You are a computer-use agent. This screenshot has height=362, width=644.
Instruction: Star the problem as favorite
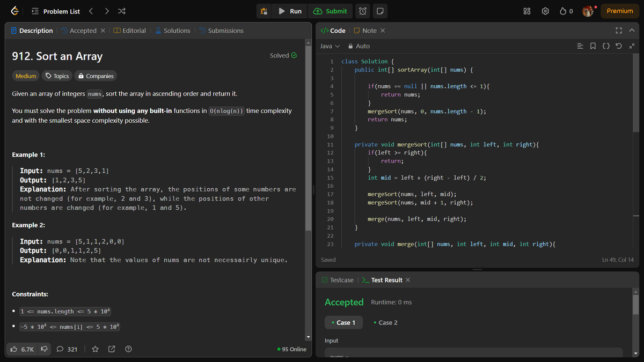pos(95,349)
